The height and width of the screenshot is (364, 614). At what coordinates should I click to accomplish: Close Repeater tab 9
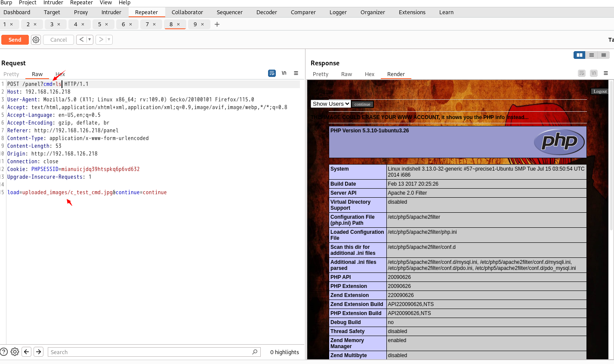[202, 24]
